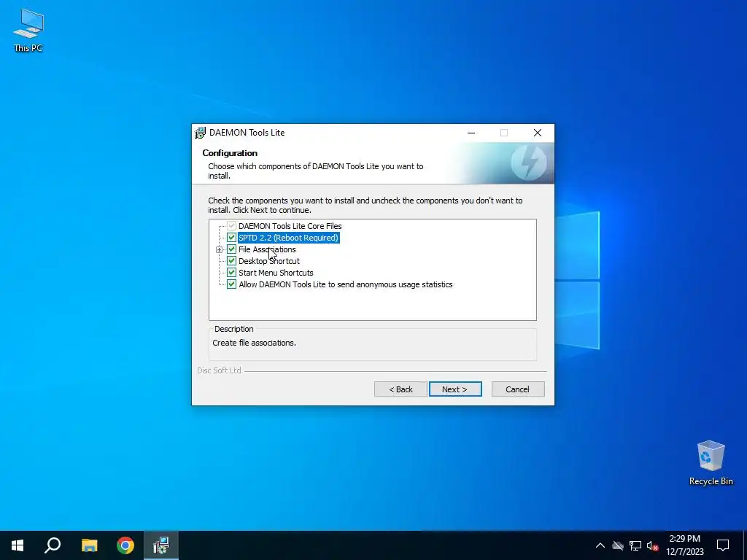Viewport: 747px width, 560px height.
Task: Click the 'Create file associations.' description text
Action: 254,343
